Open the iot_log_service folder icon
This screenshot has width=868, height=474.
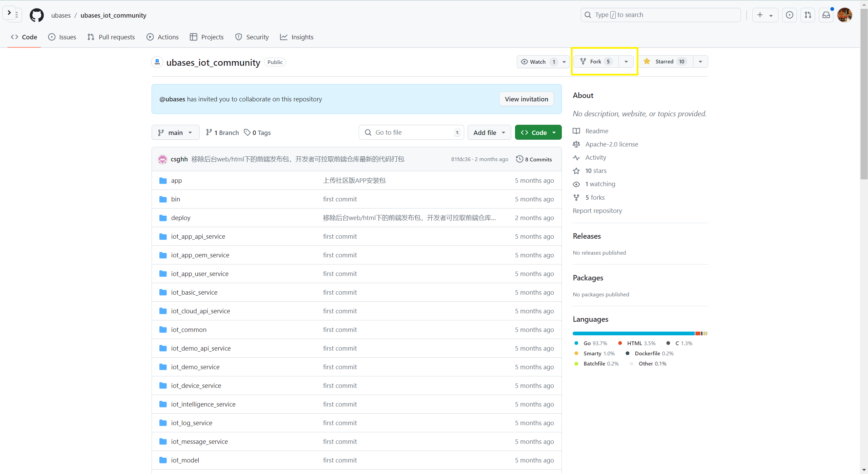pos(163,423)
